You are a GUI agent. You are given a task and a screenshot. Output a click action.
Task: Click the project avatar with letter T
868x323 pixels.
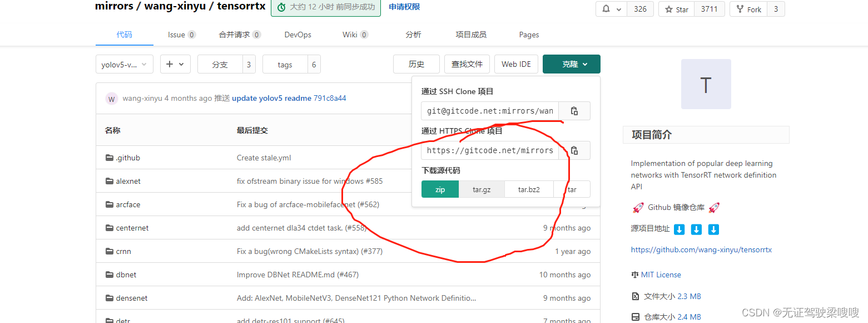(x=706, y=84)
